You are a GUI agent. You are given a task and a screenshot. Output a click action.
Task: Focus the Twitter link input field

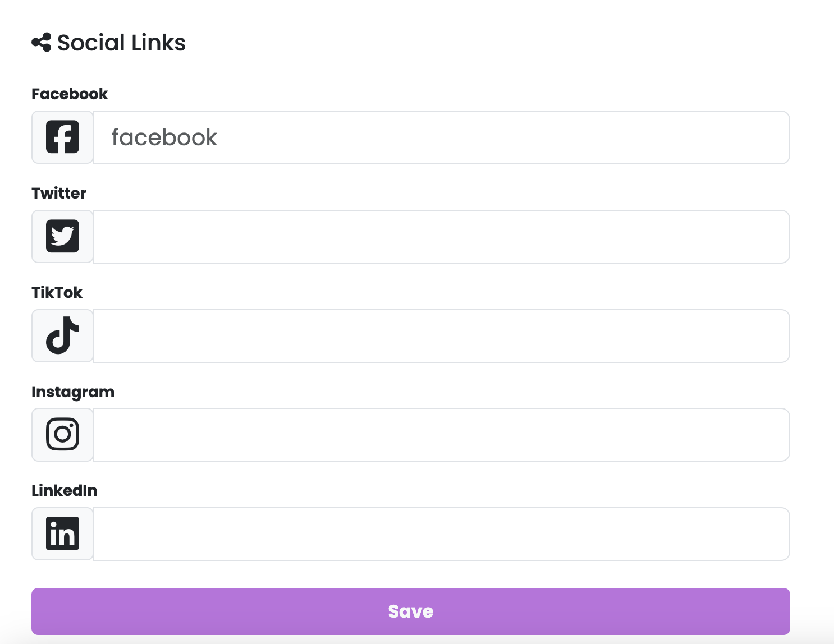click(441, 237)
